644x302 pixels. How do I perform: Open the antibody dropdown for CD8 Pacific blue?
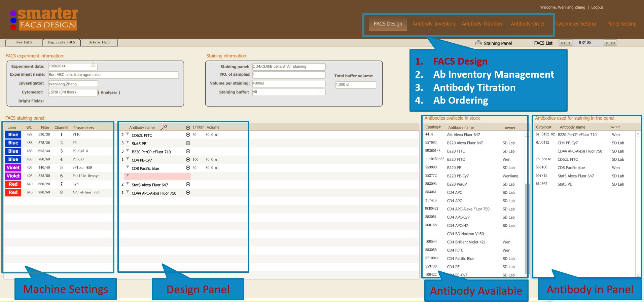click(x=128, y=167)
